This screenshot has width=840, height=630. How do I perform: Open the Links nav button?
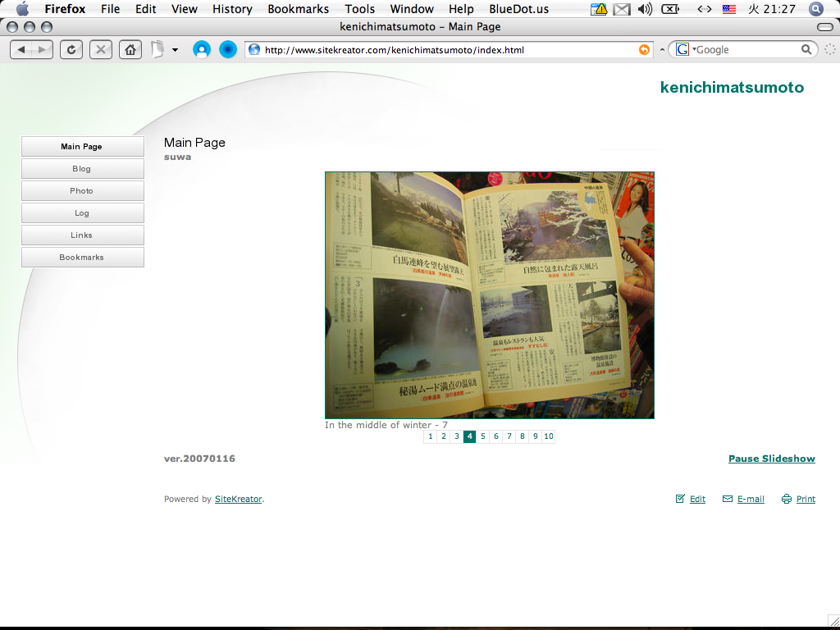click(83, 235)
